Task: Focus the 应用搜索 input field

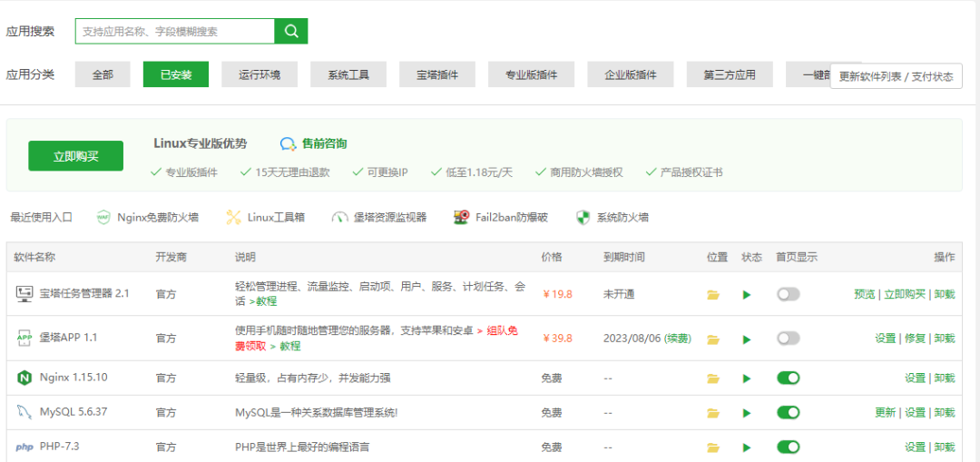Action: [x=174, y=31]
